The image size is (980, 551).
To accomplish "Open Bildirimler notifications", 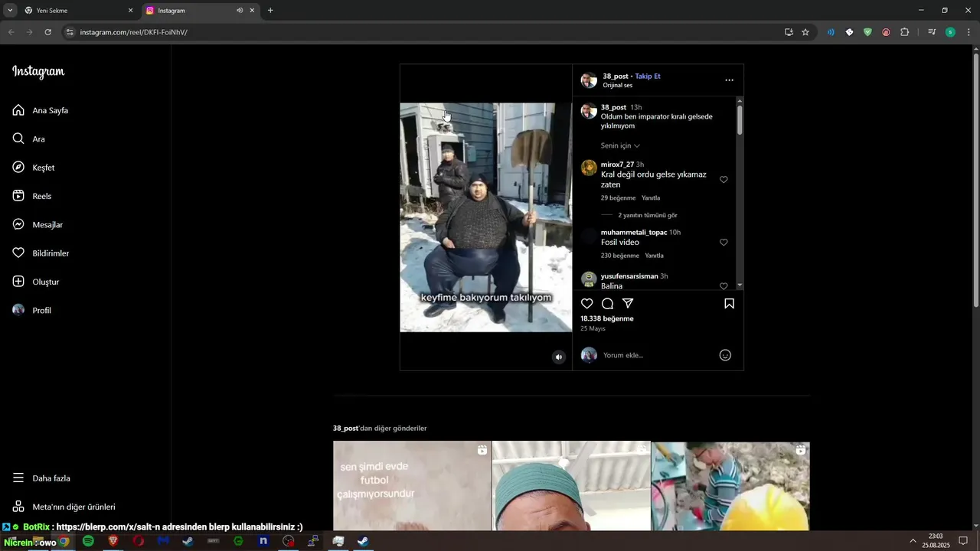I will click(41, 253).
